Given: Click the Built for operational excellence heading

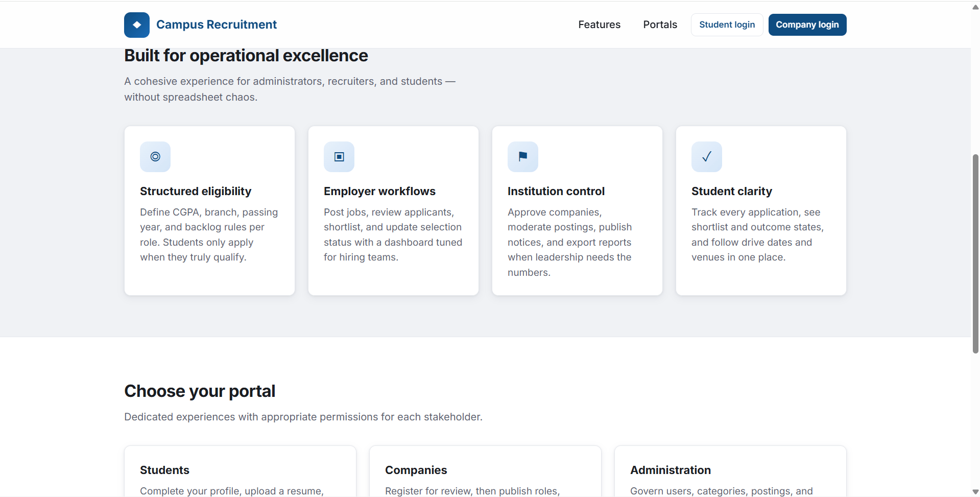Looking at the screenshot, I should click(x=246, y=55).
